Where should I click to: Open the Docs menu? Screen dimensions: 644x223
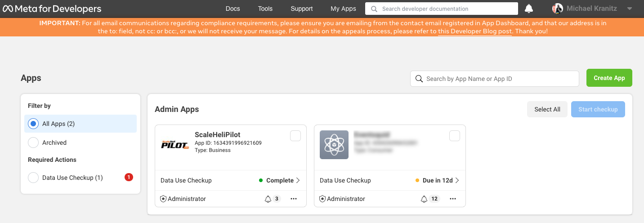tap(233, 9)
